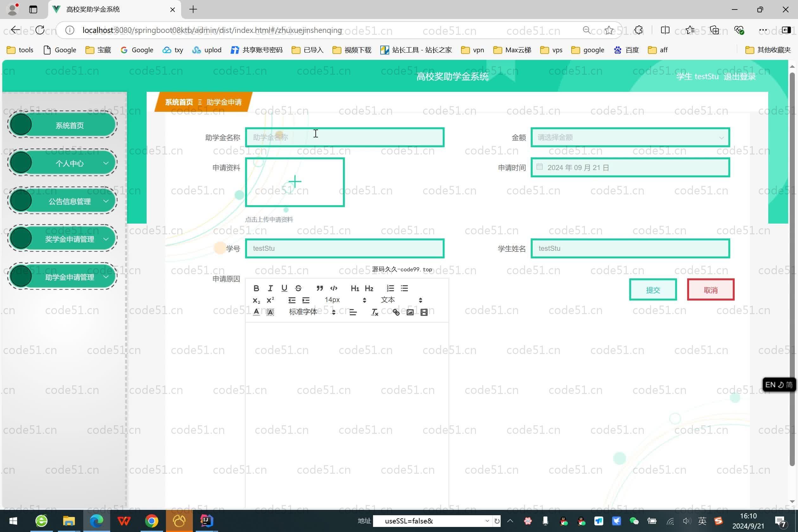Show hidden system tray icons
798x532 pixels.
[510, 521]
